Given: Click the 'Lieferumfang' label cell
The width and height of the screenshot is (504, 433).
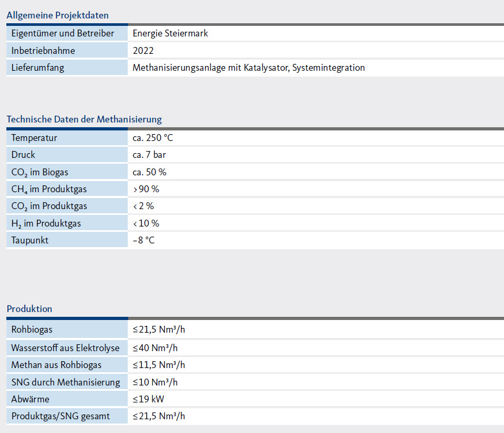Looking at the screenshot, I should click(37, 68).
